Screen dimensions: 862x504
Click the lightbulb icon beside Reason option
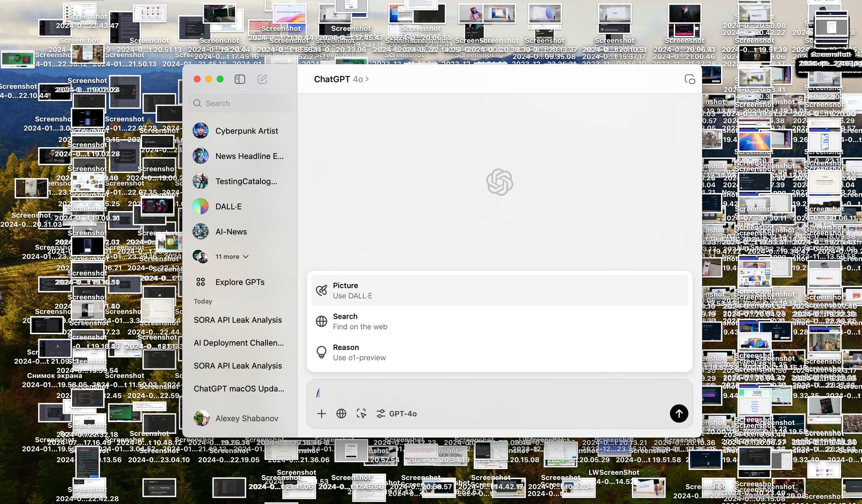[322, 352]
